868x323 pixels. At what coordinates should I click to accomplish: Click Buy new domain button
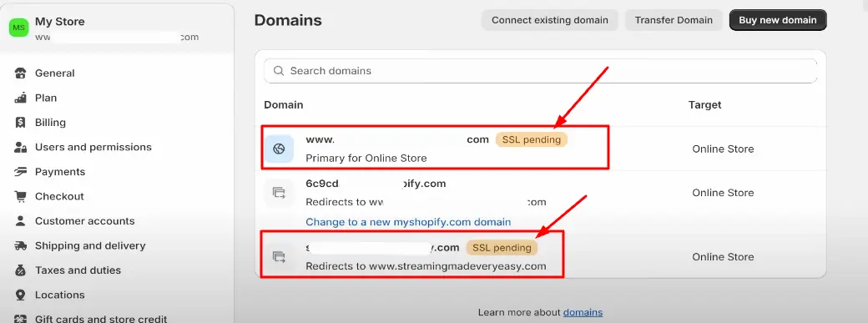click(x=778, y=20)
